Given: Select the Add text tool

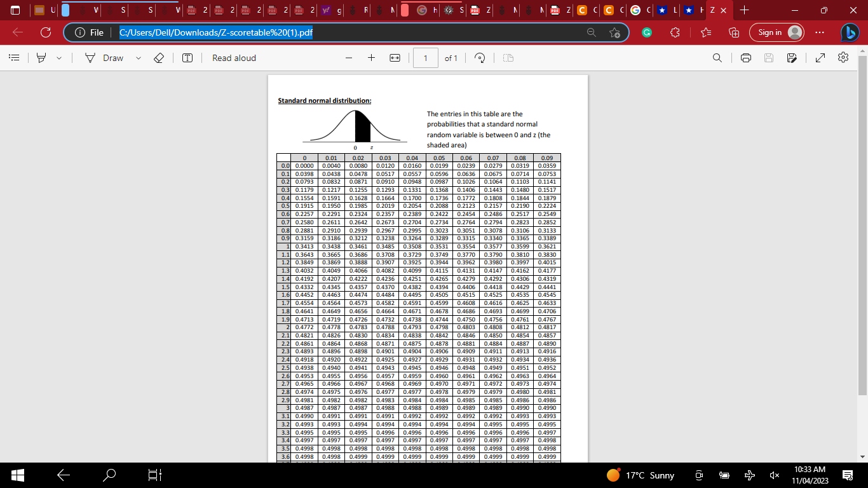Looking at the screenshot, I should (186, 58).
